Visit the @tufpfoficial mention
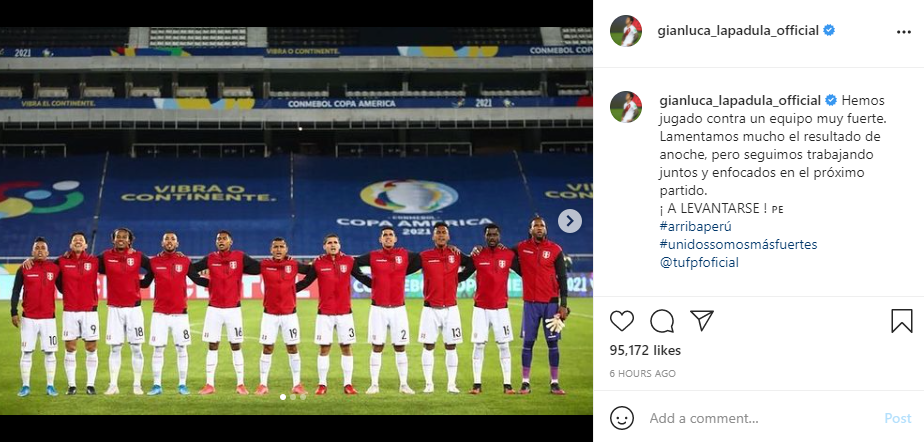Screen dimensions: 924x442 (x=699, y=262)
